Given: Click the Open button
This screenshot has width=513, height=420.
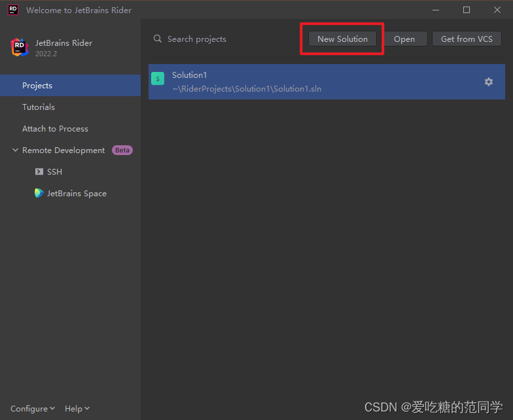Looking at the screenshot, I should tap(404, 39).
